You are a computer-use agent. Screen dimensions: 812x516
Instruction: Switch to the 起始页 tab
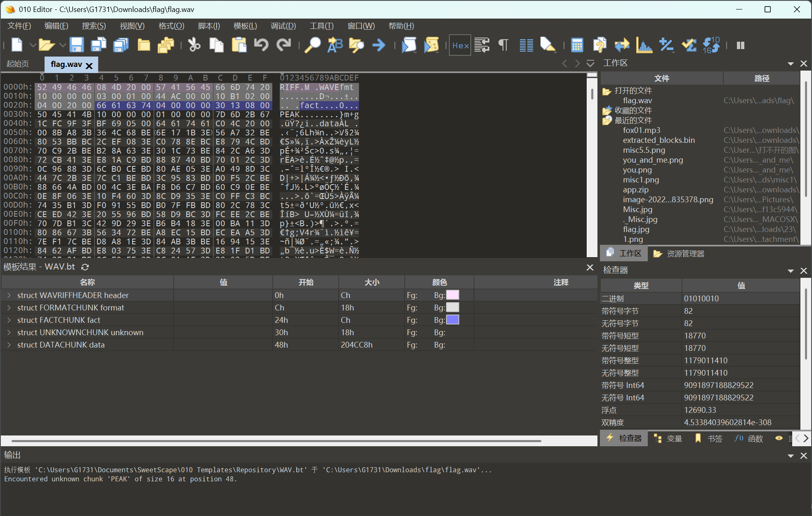coord(18,64)
